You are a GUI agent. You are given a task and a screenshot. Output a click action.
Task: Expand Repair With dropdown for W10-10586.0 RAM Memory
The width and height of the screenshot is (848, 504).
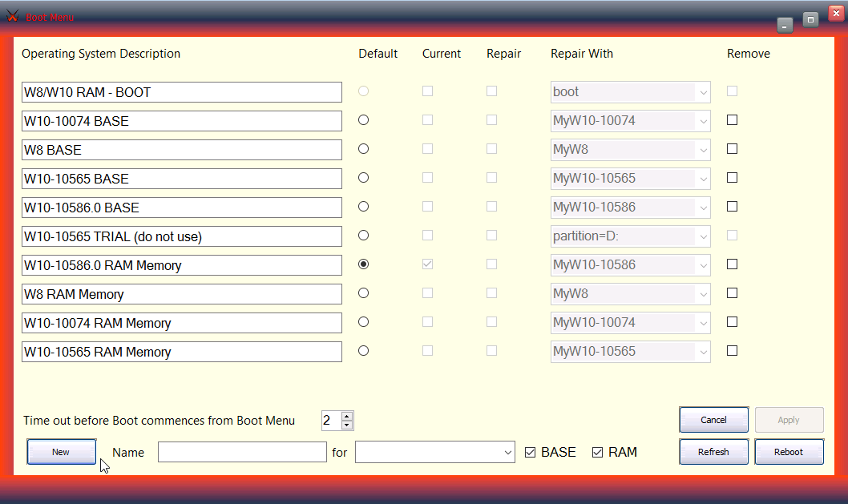(x=631, y=265)
